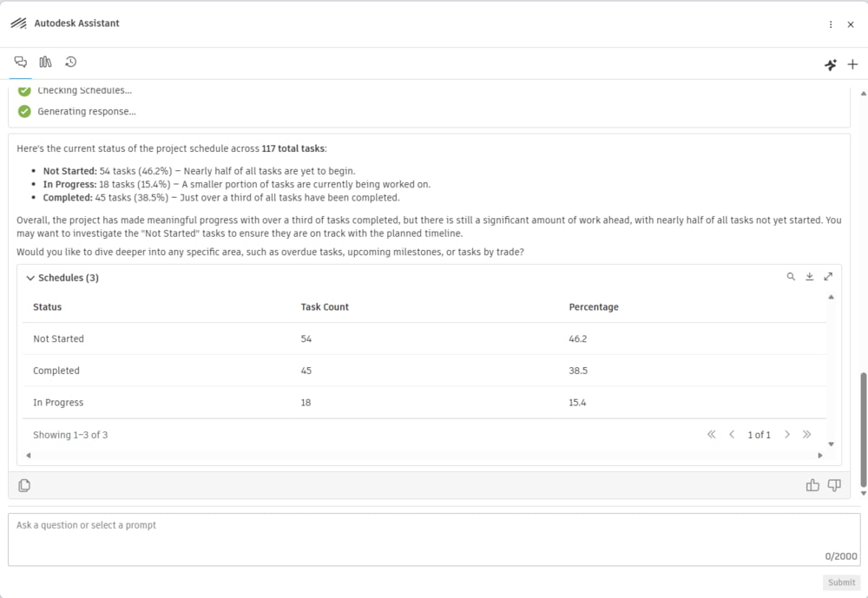This screenshot has height=598, width=868.
Task: Collapse the Schedules (3) section
Action: pos(30,278)
